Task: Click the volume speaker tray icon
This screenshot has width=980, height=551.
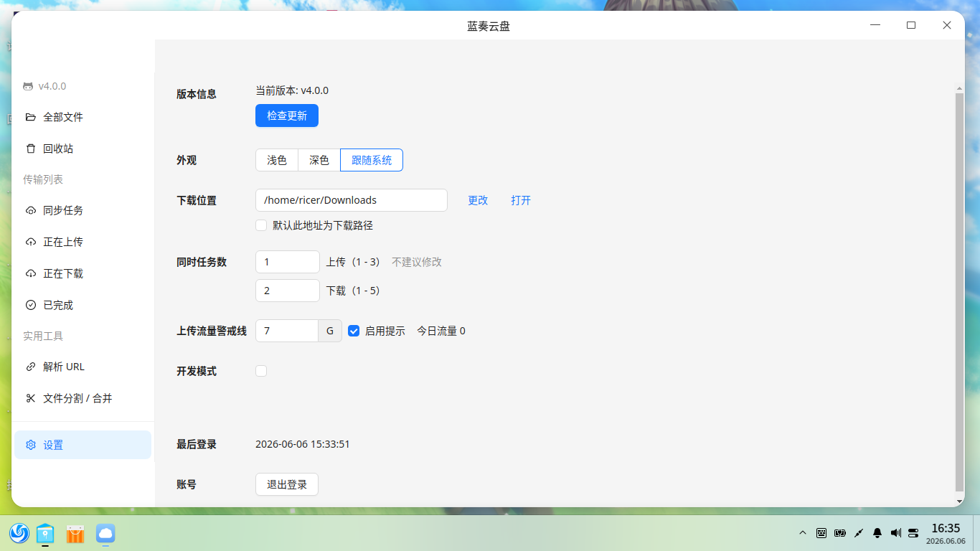Action: pyautogui.click(x=896, y=533)
